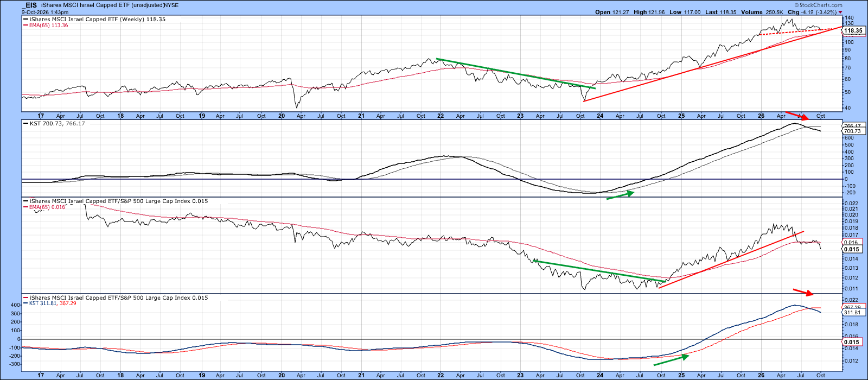The width and height of the screenshot is (868, 380).
Task: Click the 100 label on the price axis
Action: 849,42
